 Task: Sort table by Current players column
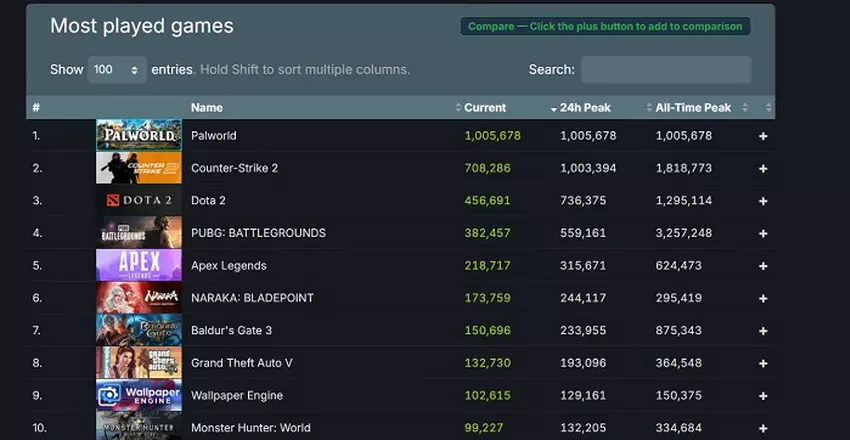pos(485,107)
